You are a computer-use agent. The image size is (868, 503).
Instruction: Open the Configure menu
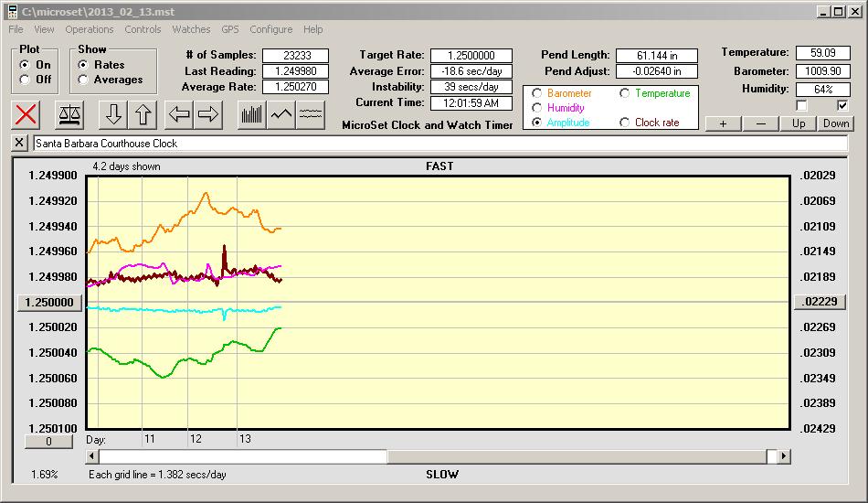coord(270,29)
